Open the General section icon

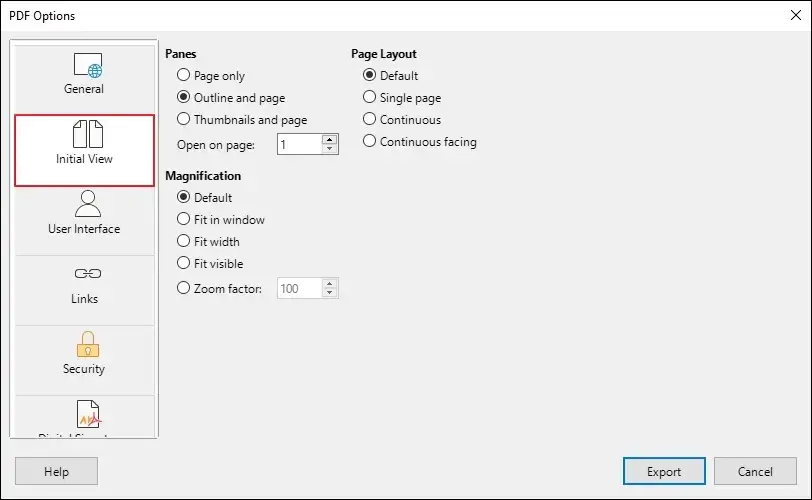pyautogui.click(x=88, y=65)
